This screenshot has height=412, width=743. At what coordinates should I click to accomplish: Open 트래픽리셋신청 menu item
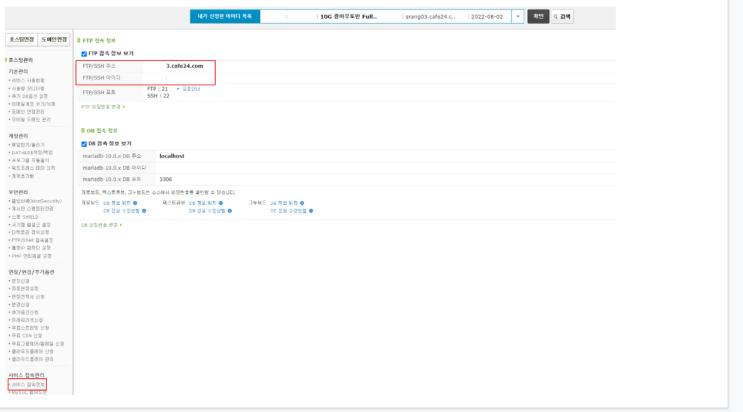(27, 320)
